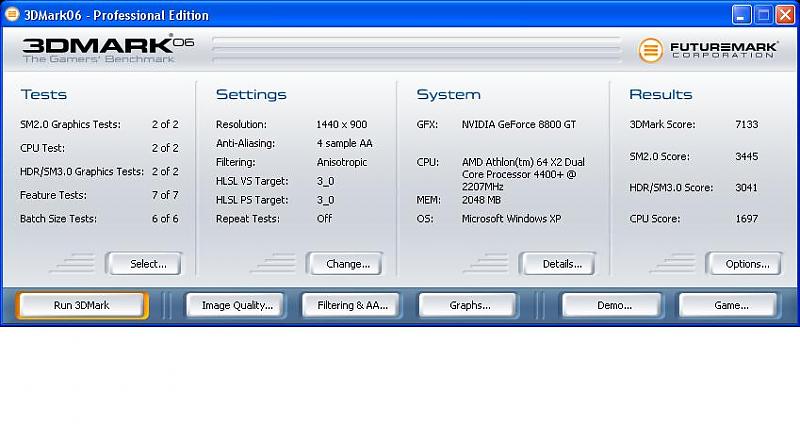The image size is (800, 424).
Task: Click the resolution value 1440 x 900
Action: coord(342,124)
